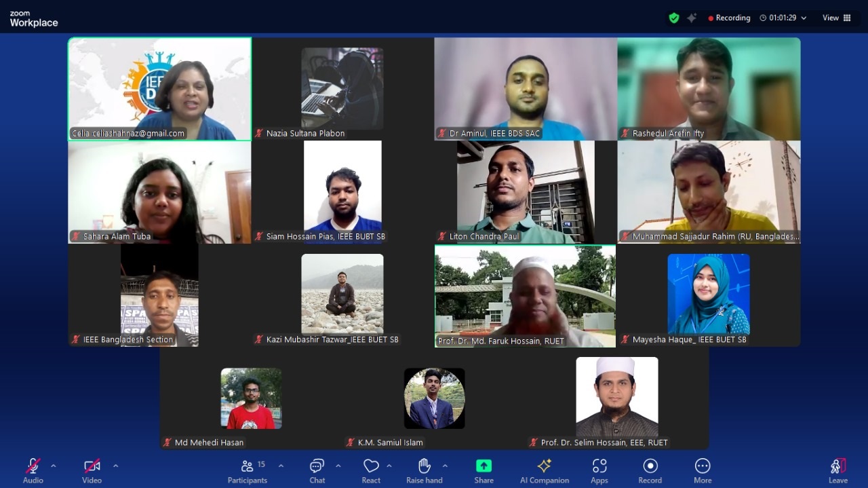Start camera with the Video button
The image size is (868, 488).
92,471
